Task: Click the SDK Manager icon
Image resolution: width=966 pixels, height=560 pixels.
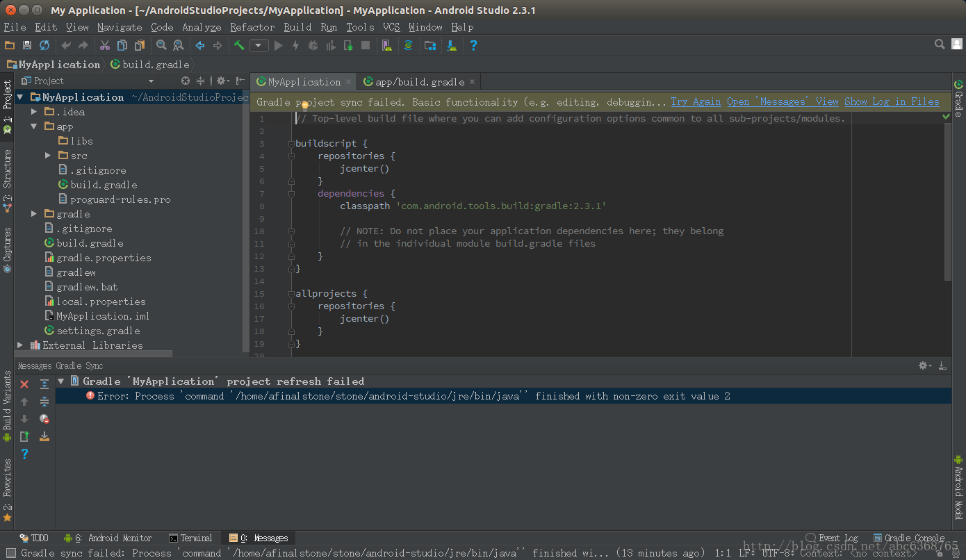Action: [452, 45]
